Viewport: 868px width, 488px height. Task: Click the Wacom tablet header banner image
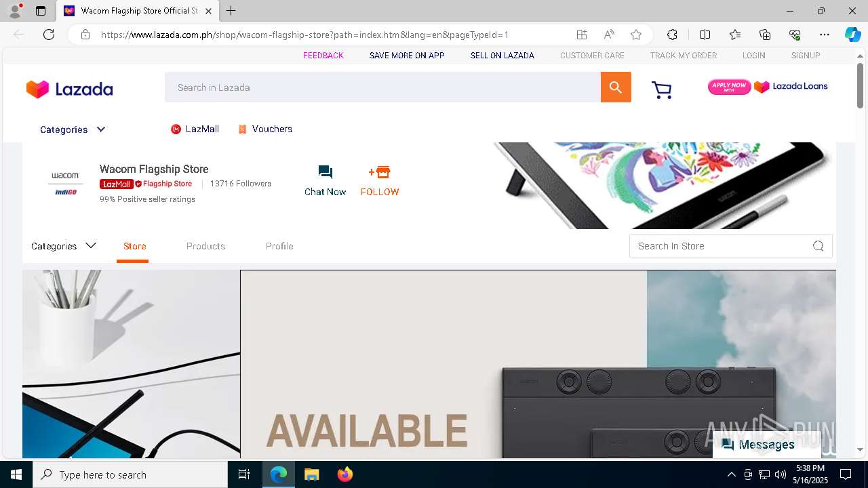[665, 186]
